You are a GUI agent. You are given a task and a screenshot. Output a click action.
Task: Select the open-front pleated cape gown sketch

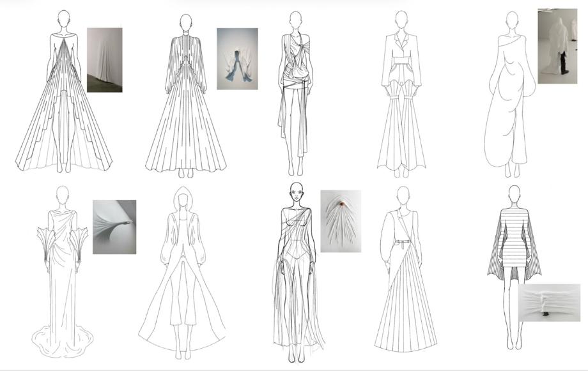point(64,91)
